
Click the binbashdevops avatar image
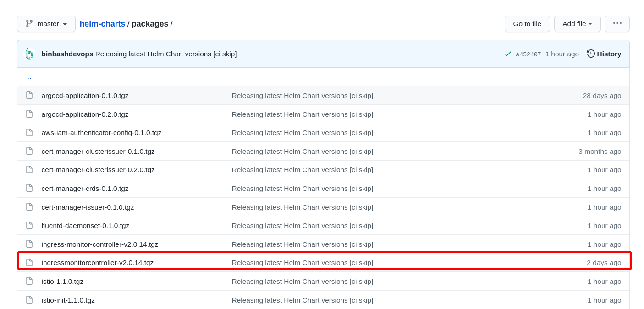click(x=29, y=54)
